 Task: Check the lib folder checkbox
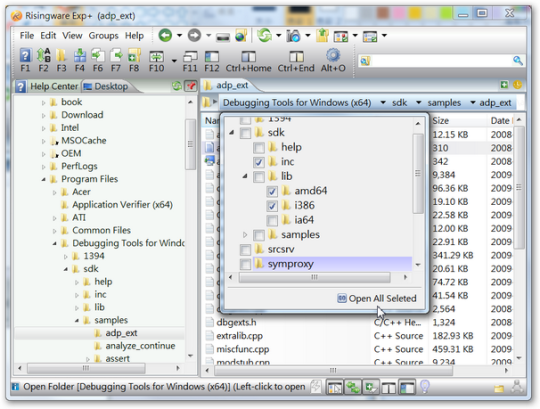(259, 177)
